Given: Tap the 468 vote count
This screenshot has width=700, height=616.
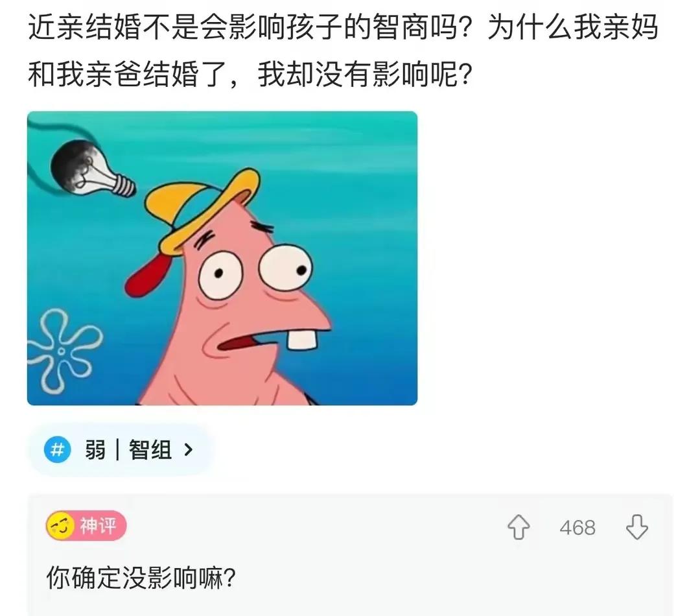Looking at the screenshot, I should point(577,528).
